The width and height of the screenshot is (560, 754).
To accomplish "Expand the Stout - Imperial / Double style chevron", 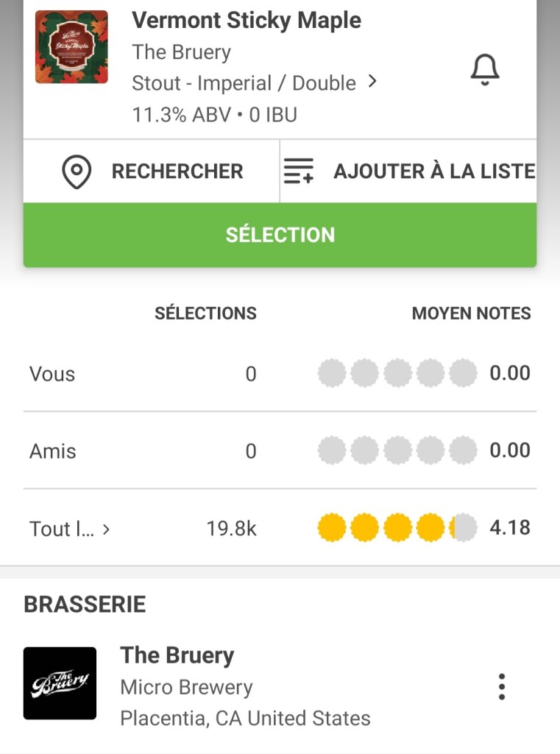I will pyautogui.click(x=372, y=82).
